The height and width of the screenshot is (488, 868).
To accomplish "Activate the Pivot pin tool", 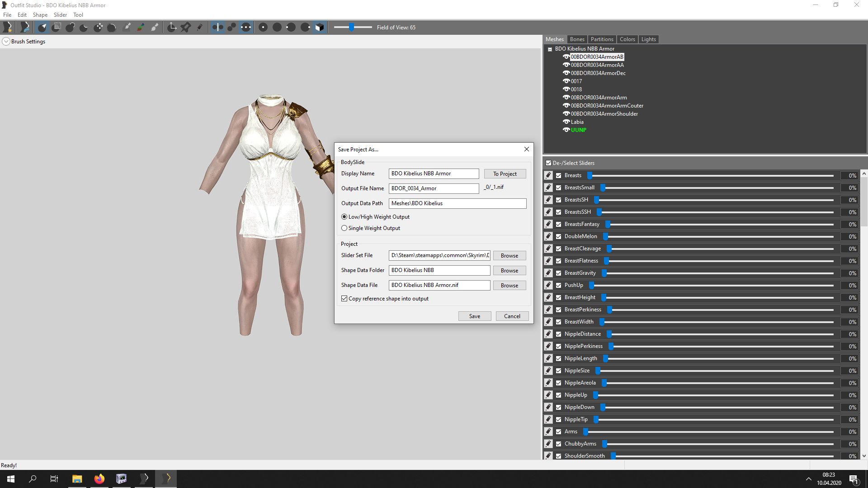I will click(185, 27).
